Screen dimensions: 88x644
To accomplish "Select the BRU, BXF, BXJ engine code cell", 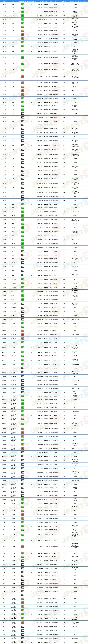I will click(x=75, y=565).
